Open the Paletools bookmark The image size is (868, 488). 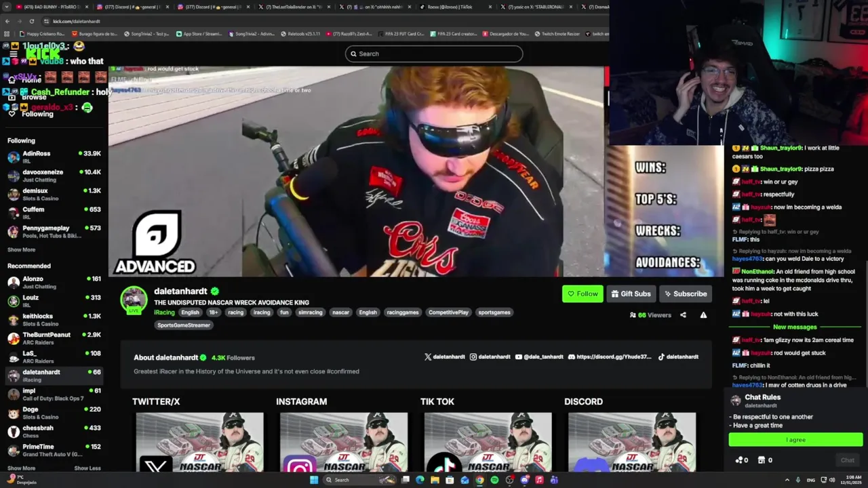pos(300,33)
